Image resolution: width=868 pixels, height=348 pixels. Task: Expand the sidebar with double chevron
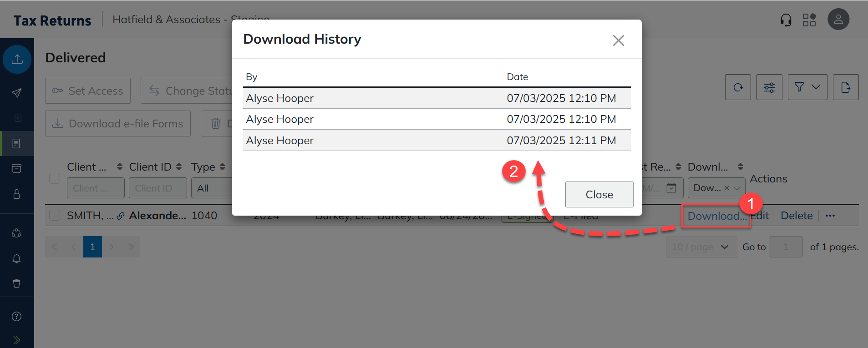17,340
